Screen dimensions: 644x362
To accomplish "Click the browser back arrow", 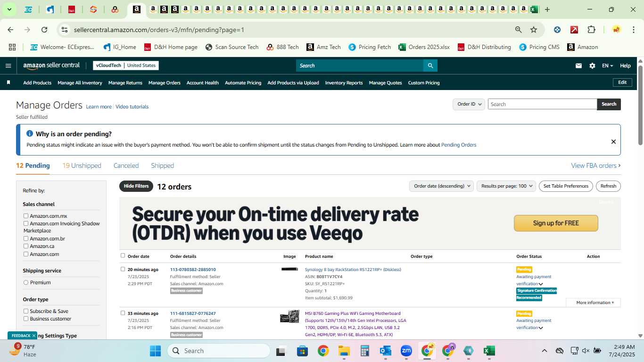I will pyautogui.click(x=10, y=30).
